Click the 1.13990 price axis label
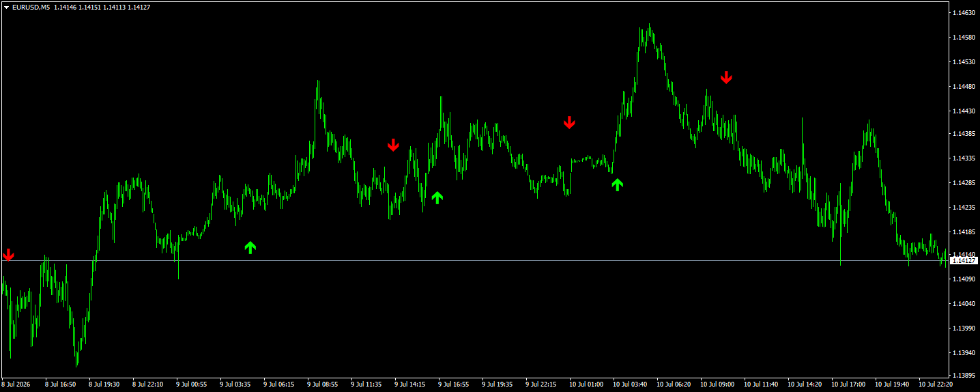Viewport: 980px width, 392px height. pyautogui.click(x=964, y=328)
